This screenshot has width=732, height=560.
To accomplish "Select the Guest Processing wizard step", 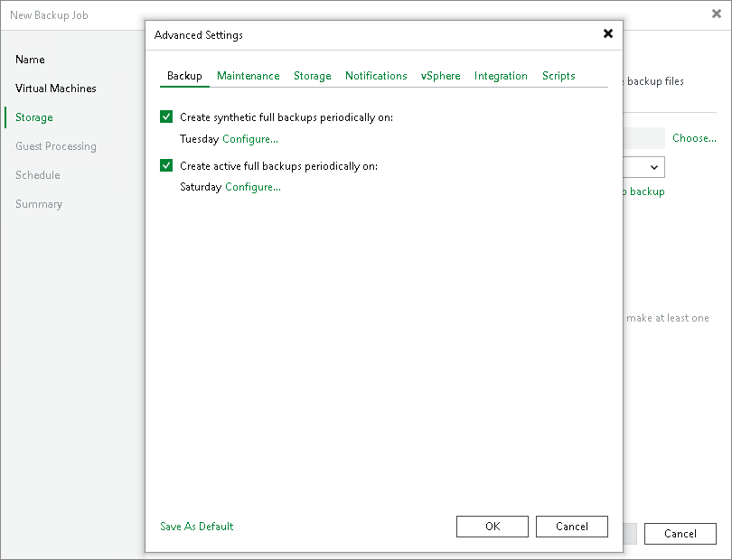I will 56,146.
